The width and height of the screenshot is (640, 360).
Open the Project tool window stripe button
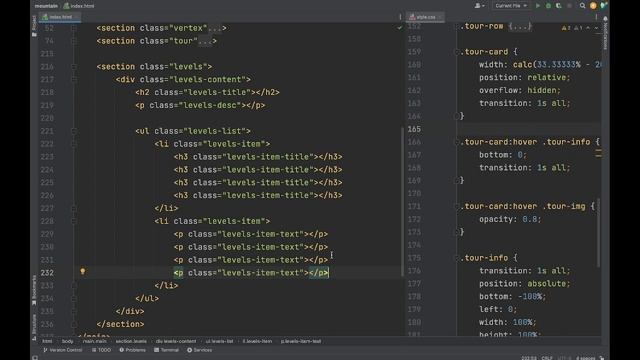pyautogui.click(x=34, y=27)
